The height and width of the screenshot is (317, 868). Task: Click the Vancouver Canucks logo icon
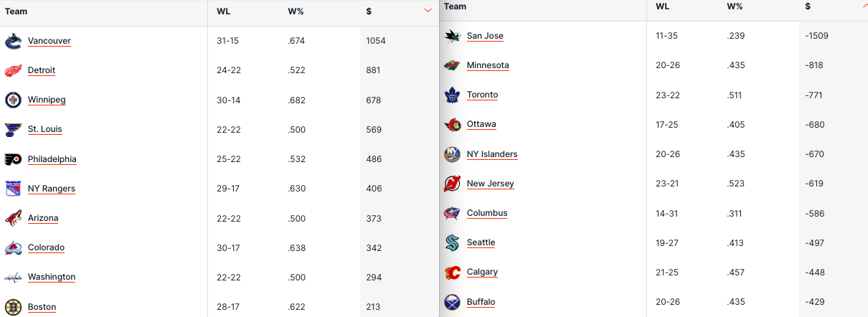(x=13, y=41)
